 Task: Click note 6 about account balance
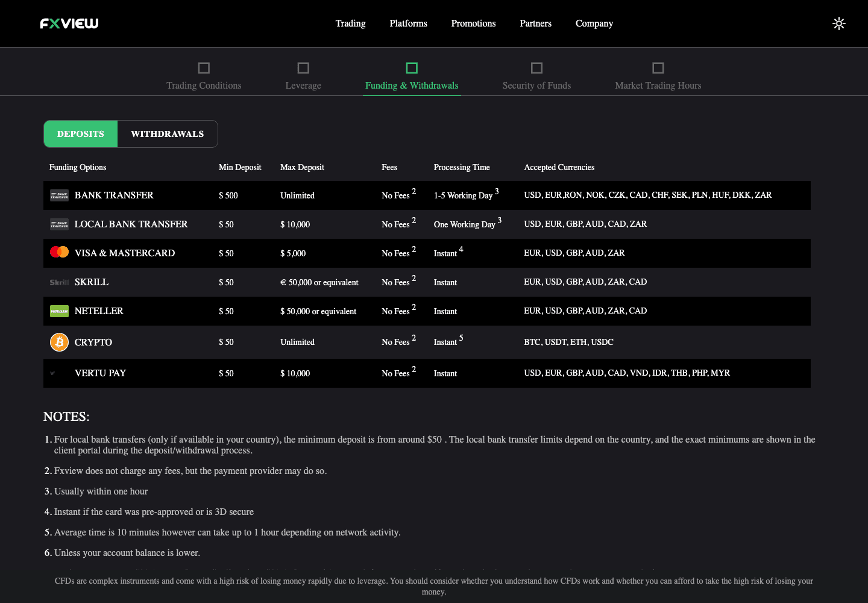tap(127, 553)
